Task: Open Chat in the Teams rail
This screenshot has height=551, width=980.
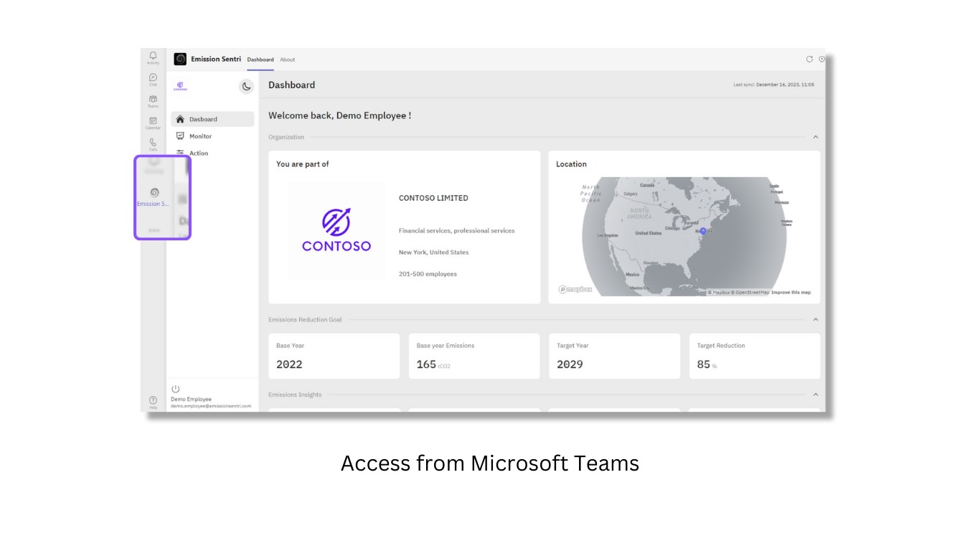Action: click(153, 79)
